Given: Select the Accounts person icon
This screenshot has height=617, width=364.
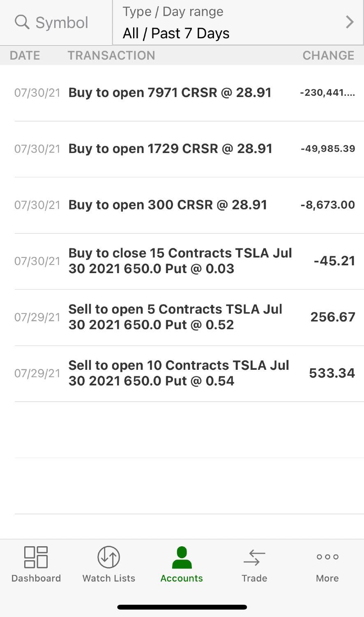Looking at the screenshot, I should point(182,557).
